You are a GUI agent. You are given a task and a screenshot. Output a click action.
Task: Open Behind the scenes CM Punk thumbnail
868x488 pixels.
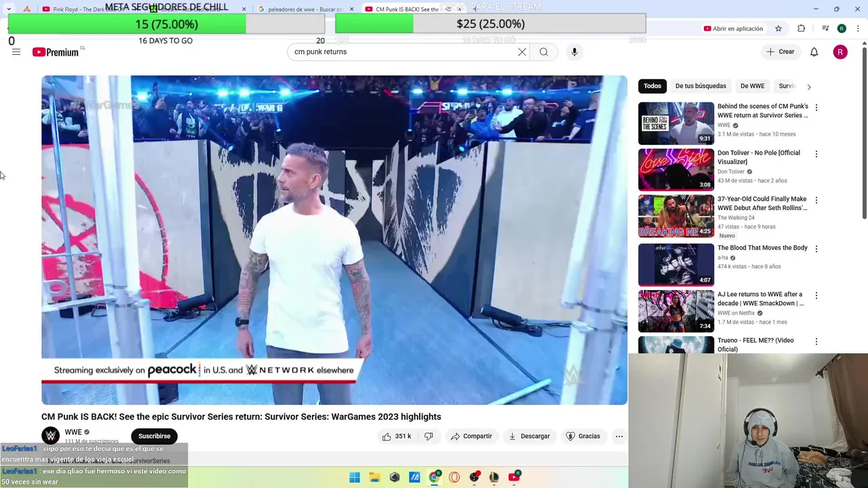click(676, 123)
